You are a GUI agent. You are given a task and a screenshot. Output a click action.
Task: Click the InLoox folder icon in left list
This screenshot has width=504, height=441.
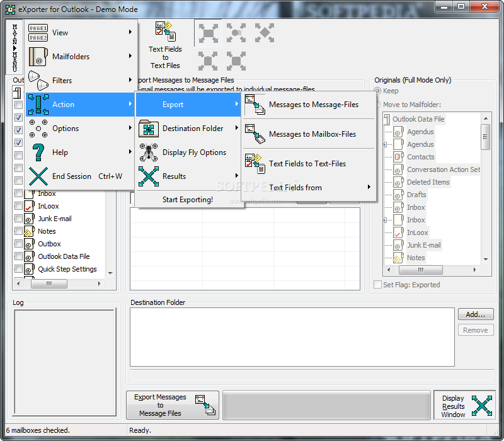point(29,206)
